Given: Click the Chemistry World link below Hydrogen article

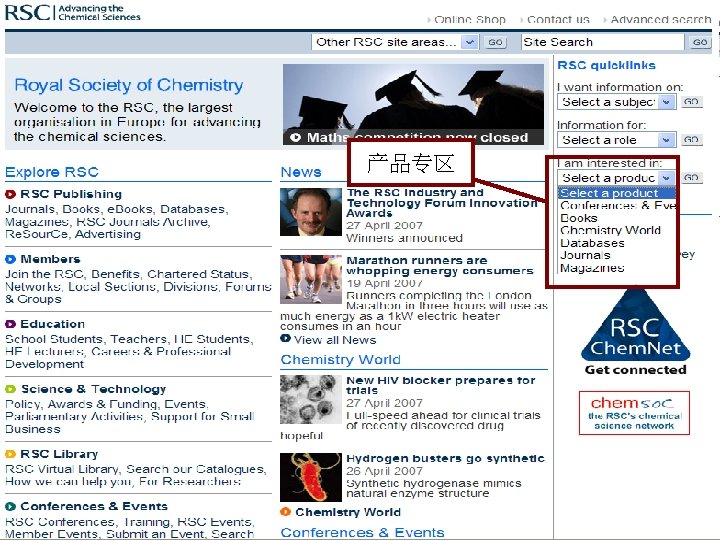Looking at the screenshot, I should (x=348, y=512).
